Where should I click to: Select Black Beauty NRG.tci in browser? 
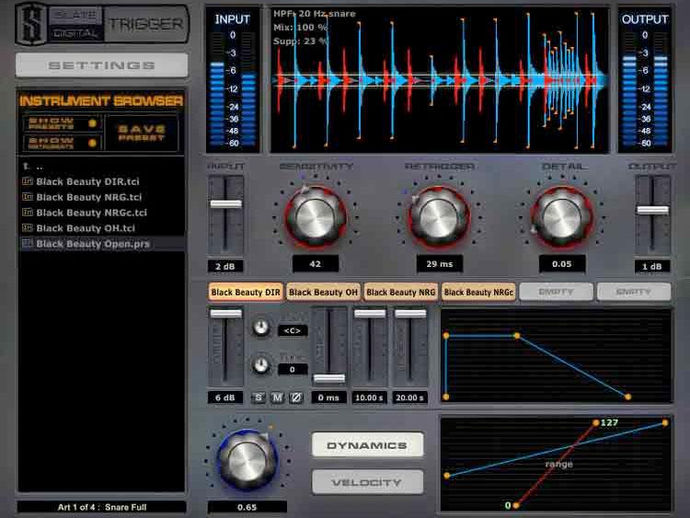pyautogui.click(x=89, y=197)
